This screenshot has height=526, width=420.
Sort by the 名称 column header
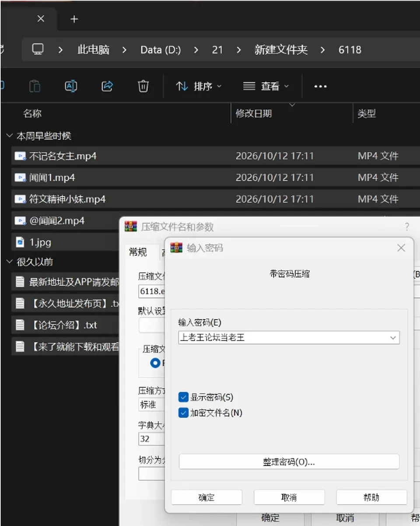point(32,114)
